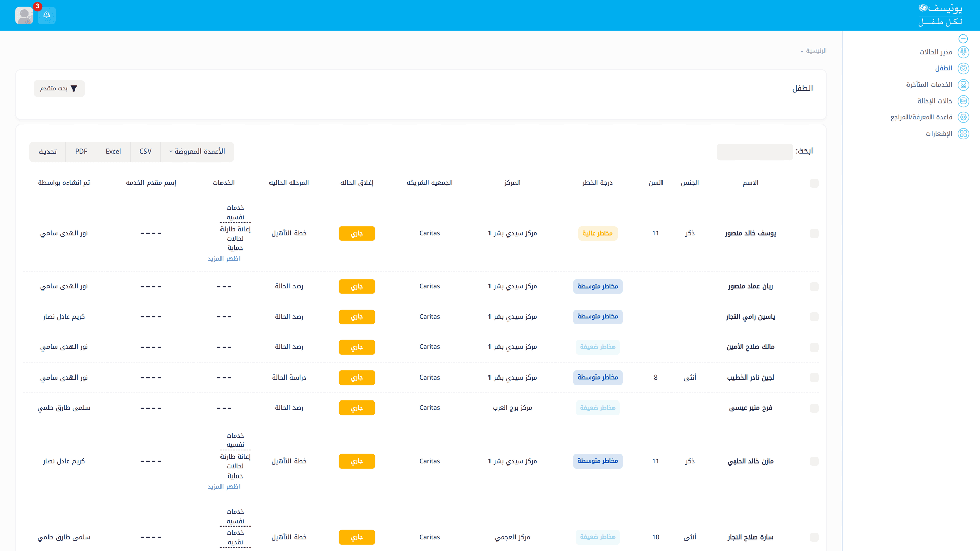Click جاري status badge for يوسف خالد منصور

pos(357,234)
